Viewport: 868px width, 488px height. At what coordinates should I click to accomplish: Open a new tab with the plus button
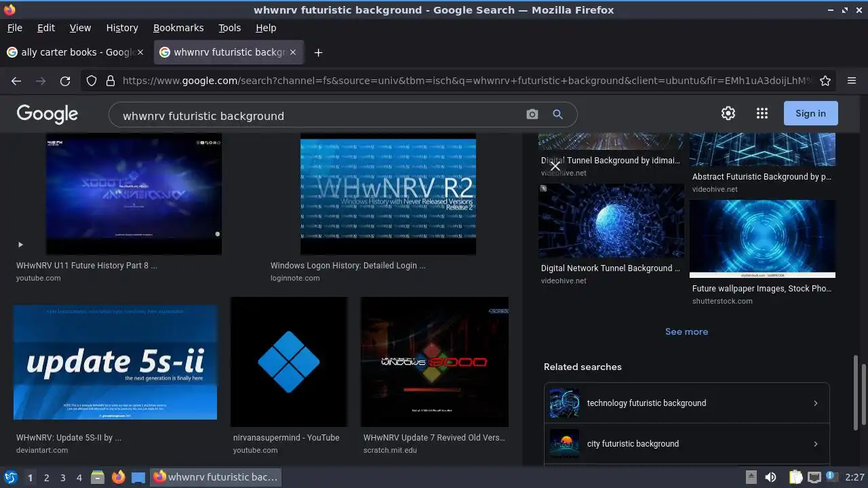pyautogui.click(x=318, y=52)
